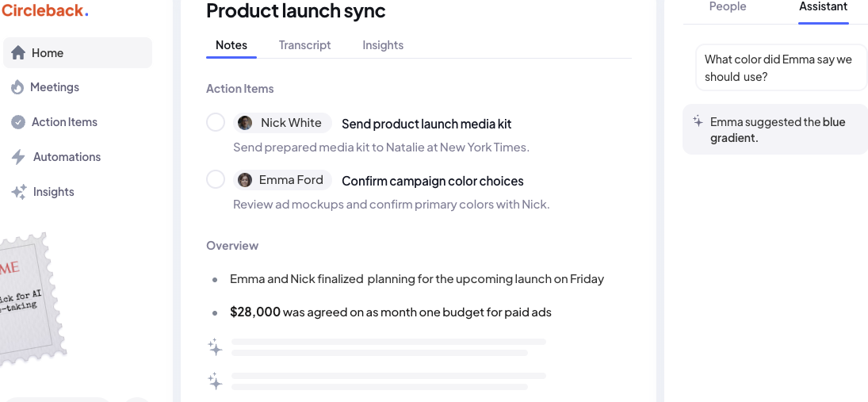Click the Home house icon

(18, 52)
